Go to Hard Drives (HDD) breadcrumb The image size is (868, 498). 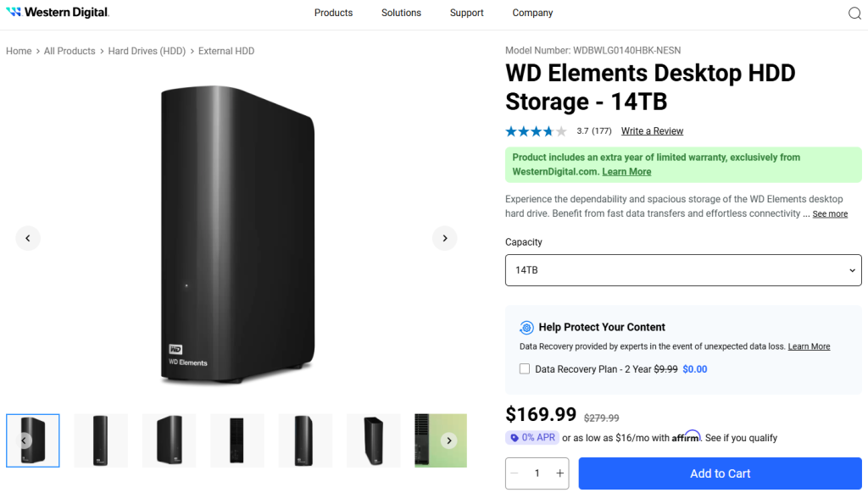pyautogui.click(x=147, y=51)
